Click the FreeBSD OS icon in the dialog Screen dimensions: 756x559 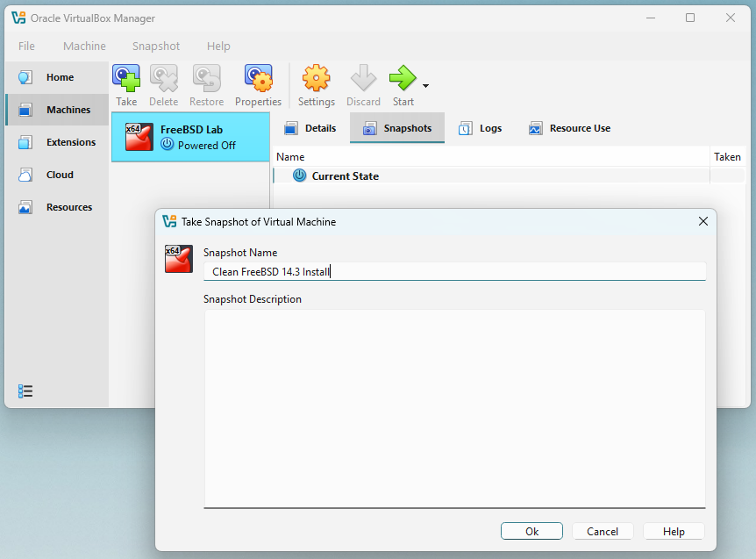point(179,259)
